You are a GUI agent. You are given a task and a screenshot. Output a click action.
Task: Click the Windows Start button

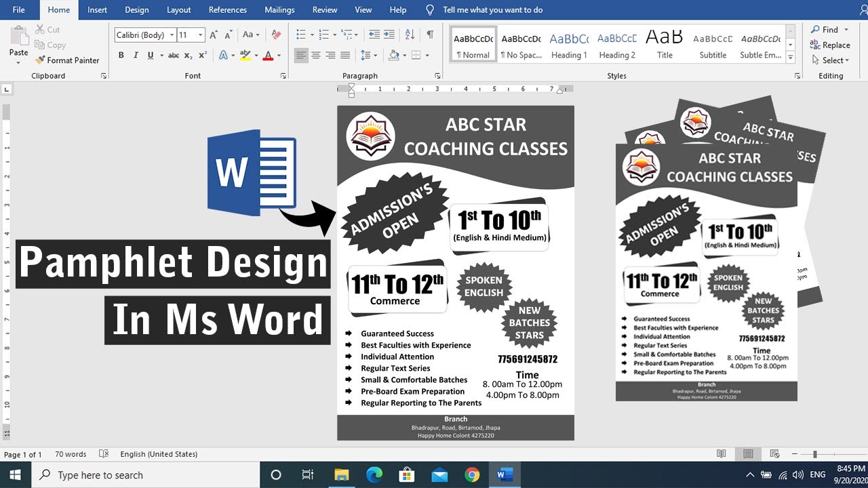[16, 474]
